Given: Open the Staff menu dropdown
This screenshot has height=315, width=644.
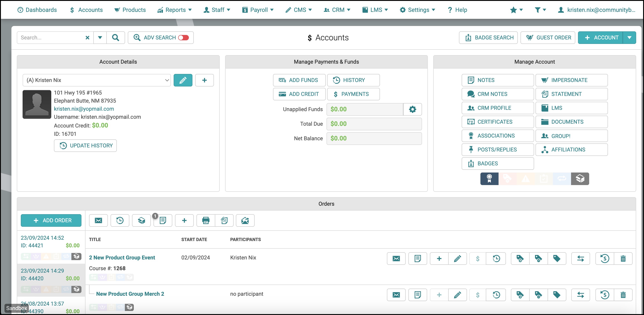Looking at the screenshot, I should [217, 10].
